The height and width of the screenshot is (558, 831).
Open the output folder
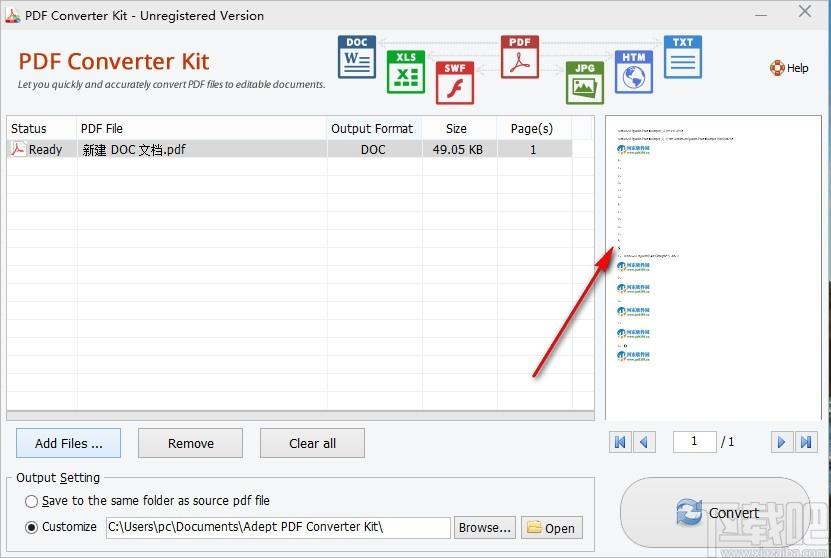coord(552,528)
